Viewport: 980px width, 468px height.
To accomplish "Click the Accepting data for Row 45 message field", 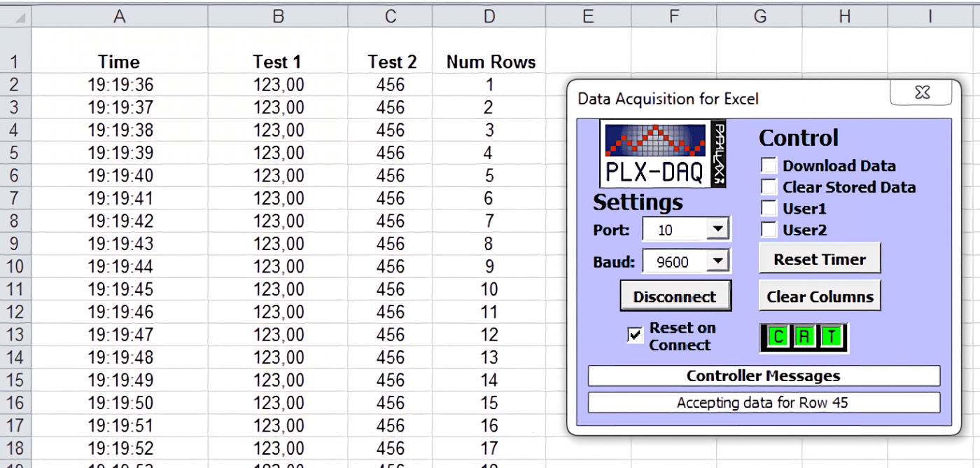I will pyautogui.click(x=764, y=401).
